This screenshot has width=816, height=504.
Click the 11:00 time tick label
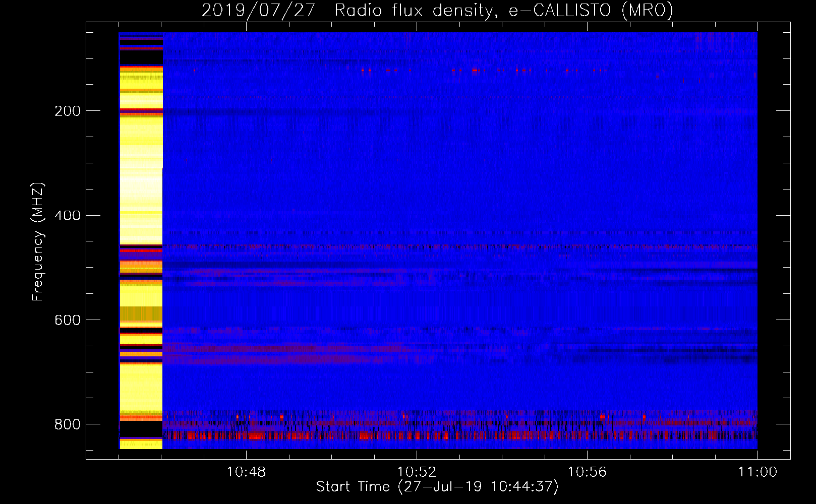coord(757,472)
